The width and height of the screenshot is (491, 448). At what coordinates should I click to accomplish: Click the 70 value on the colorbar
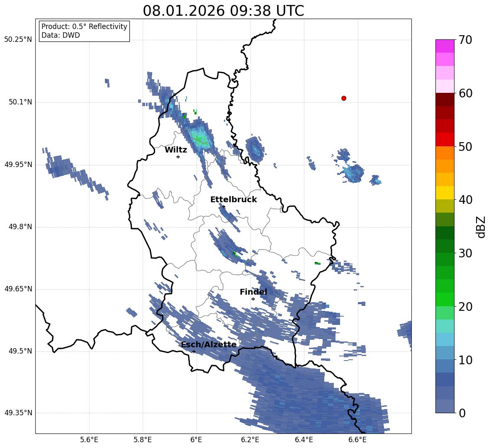tap(465, 40)
